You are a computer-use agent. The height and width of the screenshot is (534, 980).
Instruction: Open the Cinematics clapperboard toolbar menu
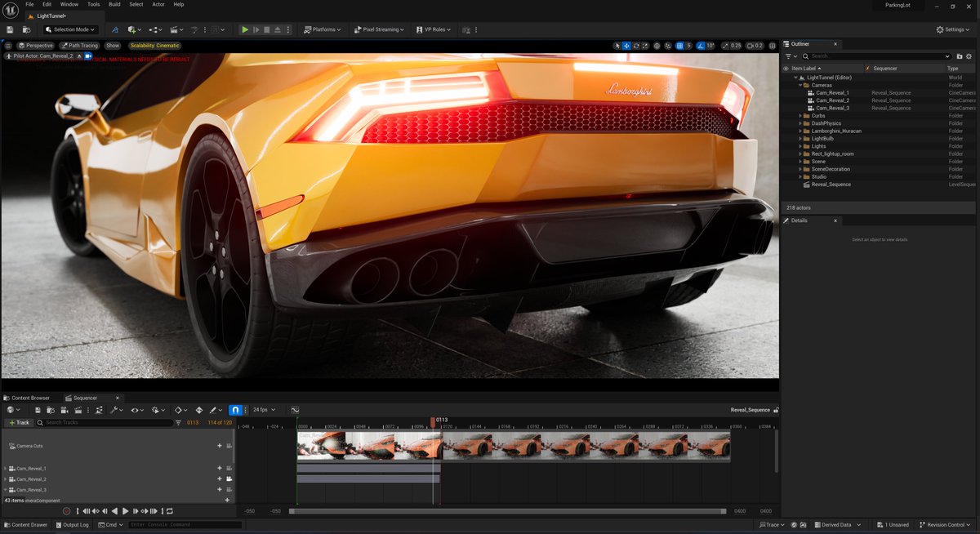tap(176, 29)
